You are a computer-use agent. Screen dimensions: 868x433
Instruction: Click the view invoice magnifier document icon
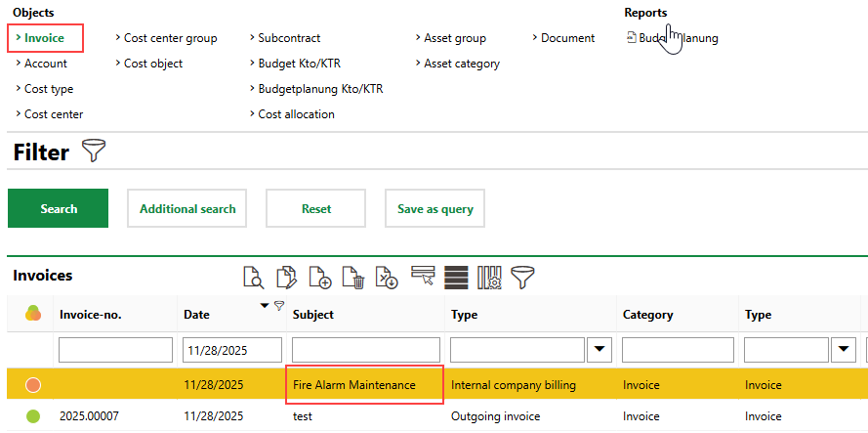254,277
